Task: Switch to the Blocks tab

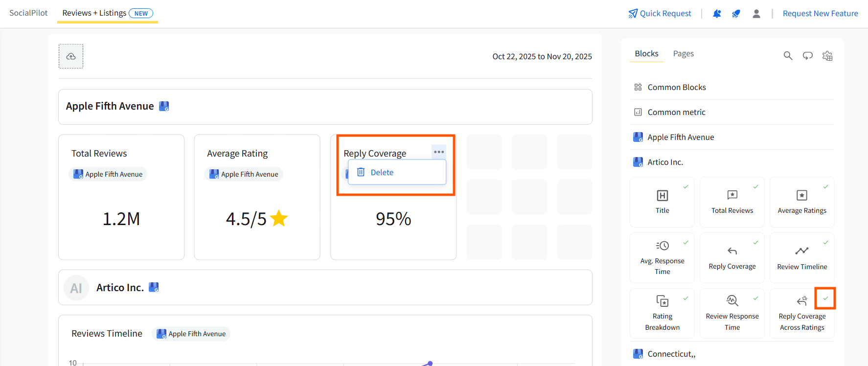Action: pos(646,53)
